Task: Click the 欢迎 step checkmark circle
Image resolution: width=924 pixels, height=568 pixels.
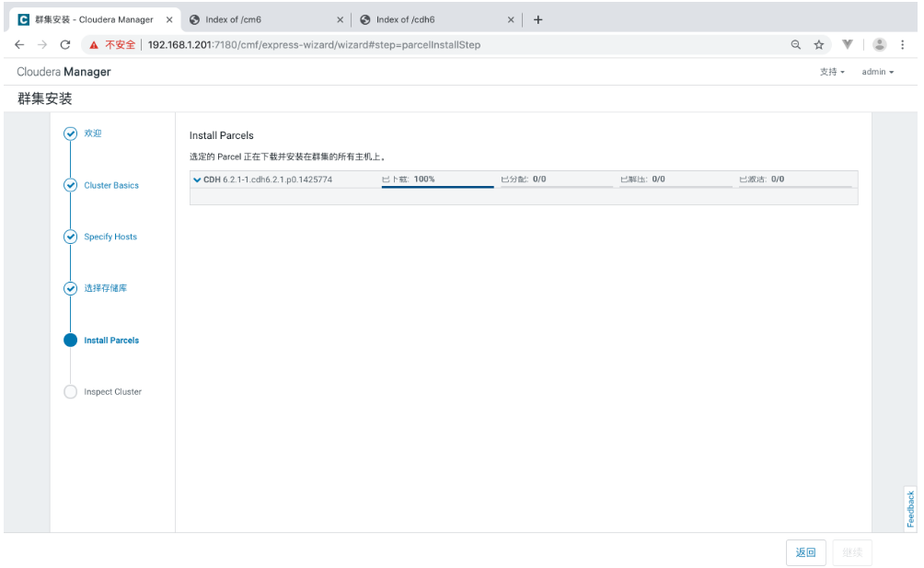Action: coord(70,133)
